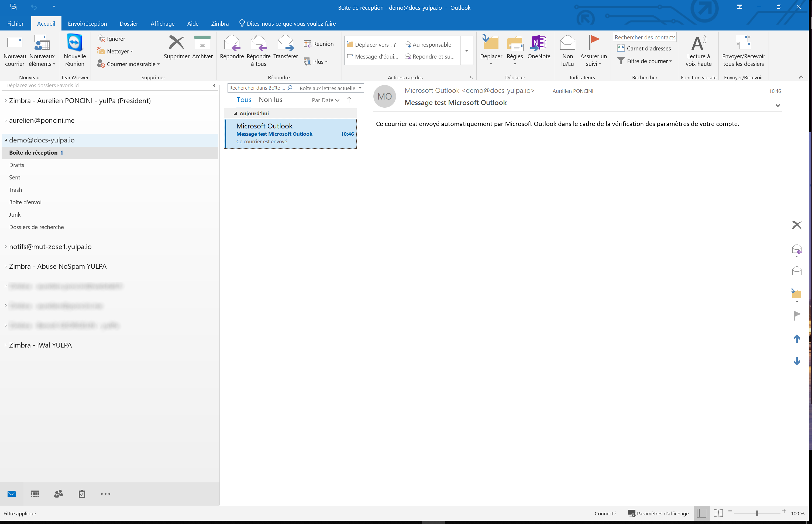This screenshot has width=812, height=524.
Task: Expand the Actions rapides gallery
Action: point(466,50)
